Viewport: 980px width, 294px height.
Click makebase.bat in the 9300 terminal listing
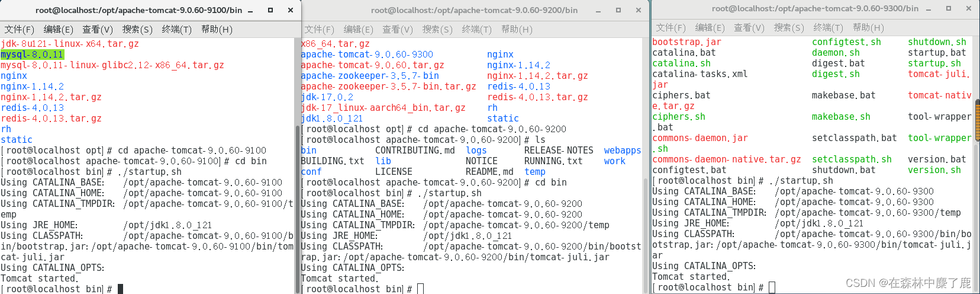coord(844,95)
